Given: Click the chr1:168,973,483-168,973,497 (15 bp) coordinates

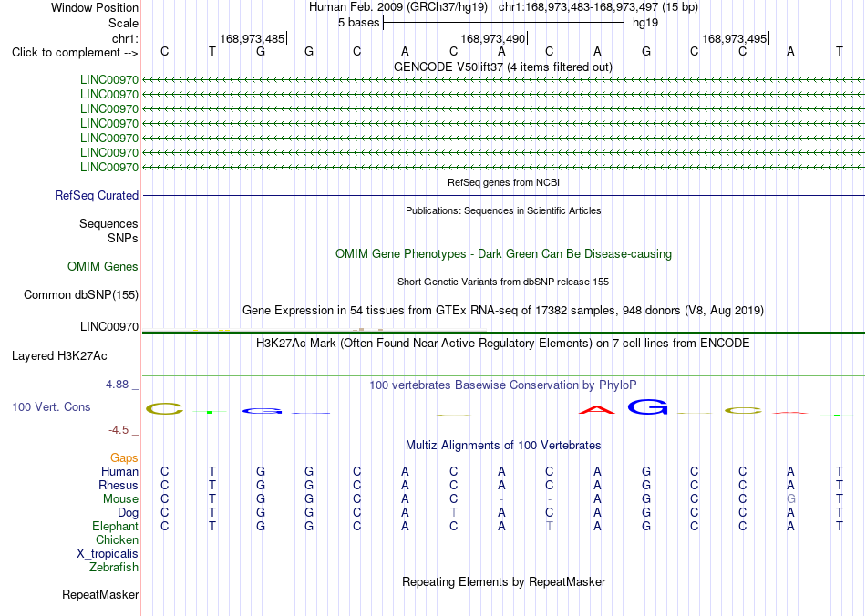Looking at the screenshot, I should click(x=598, y=7).
